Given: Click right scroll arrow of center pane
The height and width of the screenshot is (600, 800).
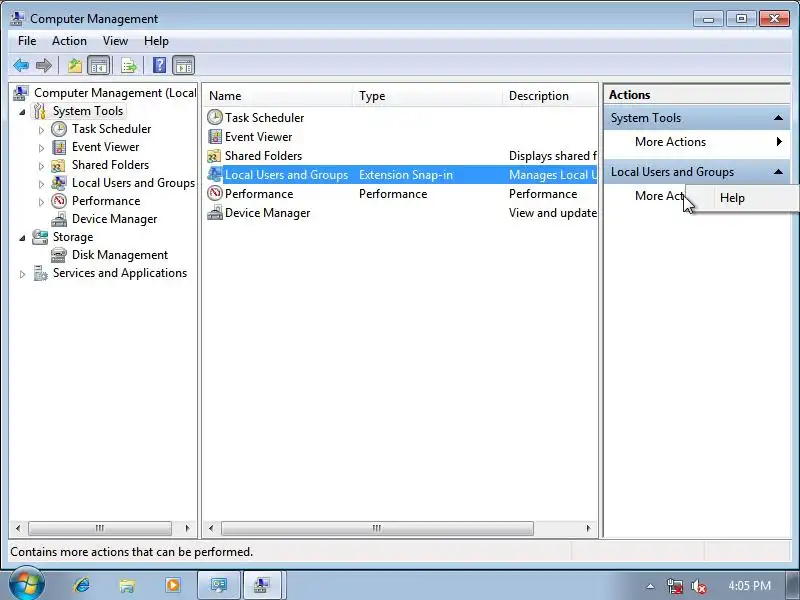Looking at the screenshot, I should pyautogui.click(x=588, y=528).
